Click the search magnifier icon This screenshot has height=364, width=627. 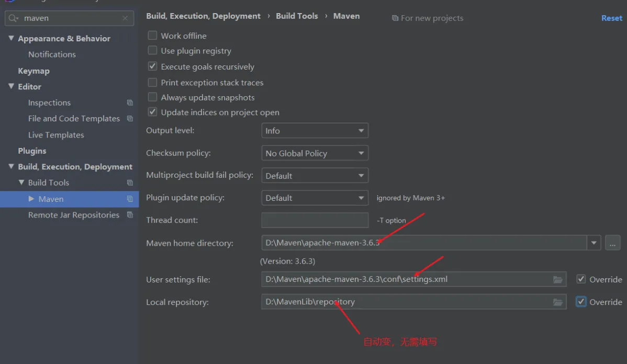point(14,18)
